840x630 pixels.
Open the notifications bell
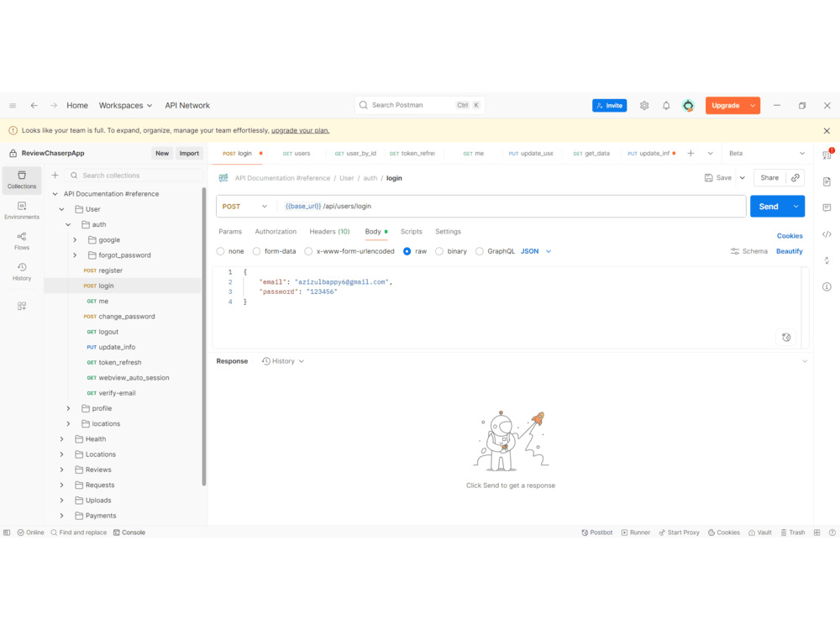coord(666,106)
